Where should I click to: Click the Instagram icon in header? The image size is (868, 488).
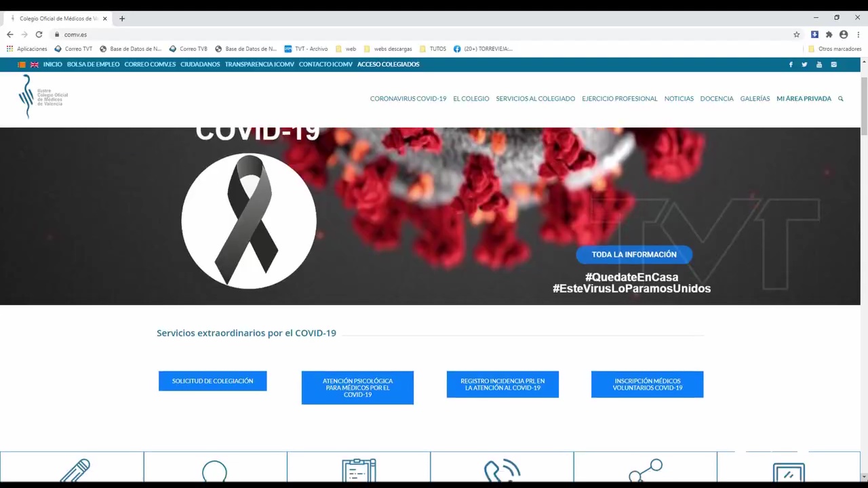click(x=833, y=64)
